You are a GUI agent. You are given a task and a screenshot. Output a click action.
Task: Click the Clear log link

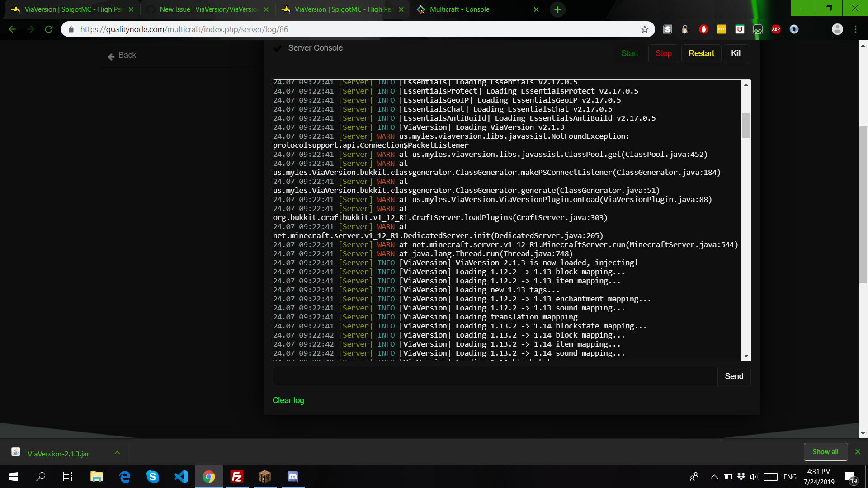point(288,400)
